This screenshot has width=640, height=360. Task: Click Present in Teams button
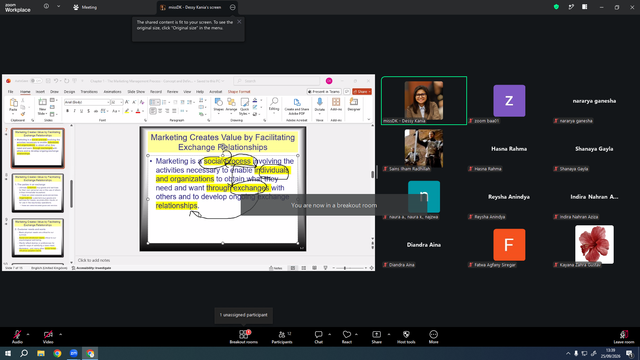324,92
